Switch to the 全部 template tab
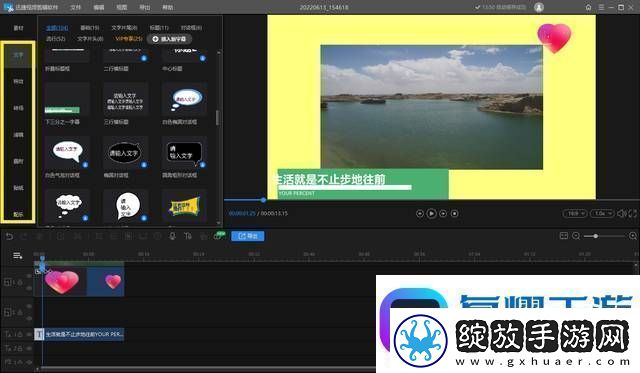 pos(57,28)
